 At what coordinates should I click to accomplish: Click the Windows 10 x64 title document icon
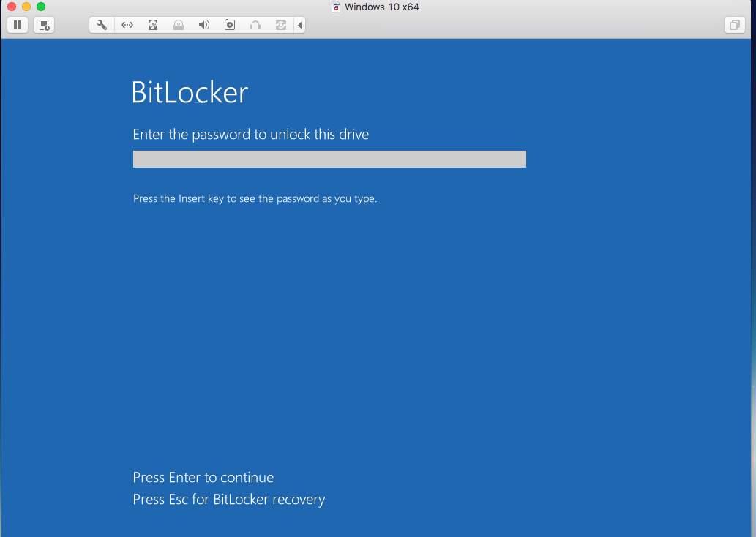tap(336, 7)
